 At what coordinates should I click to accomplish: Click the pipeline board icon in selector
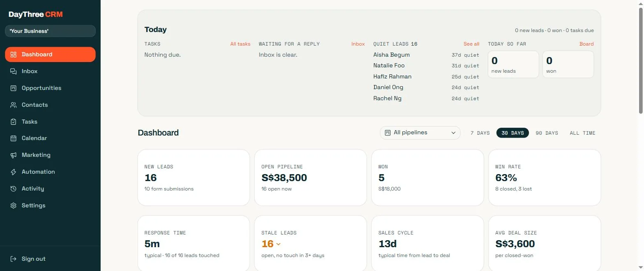(388, 133)
